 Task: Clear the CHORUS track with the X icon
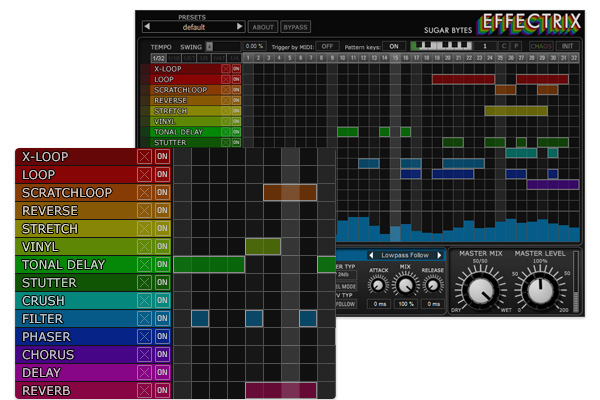pyautogui.click(x=144, y=354)
